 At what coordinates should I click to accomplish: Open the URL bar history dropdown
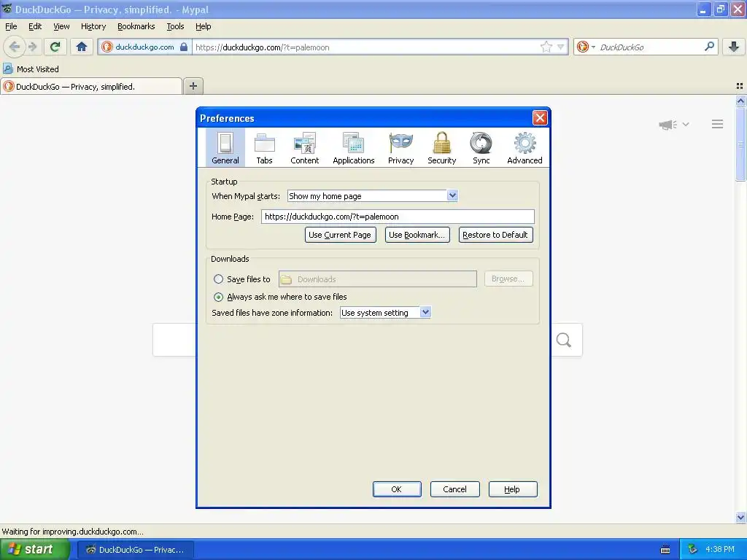(x=561, y=47)
